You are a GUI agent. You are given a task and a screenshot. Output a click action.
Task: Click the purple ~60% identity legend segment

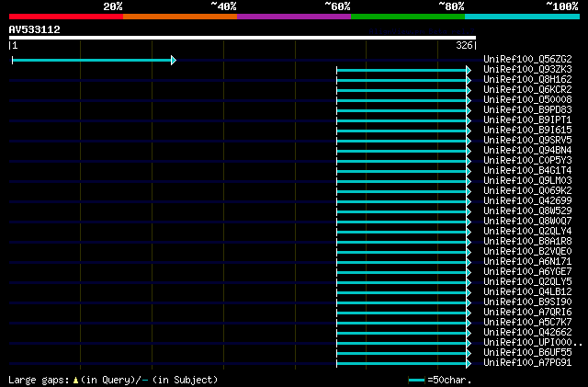point(294,17)
